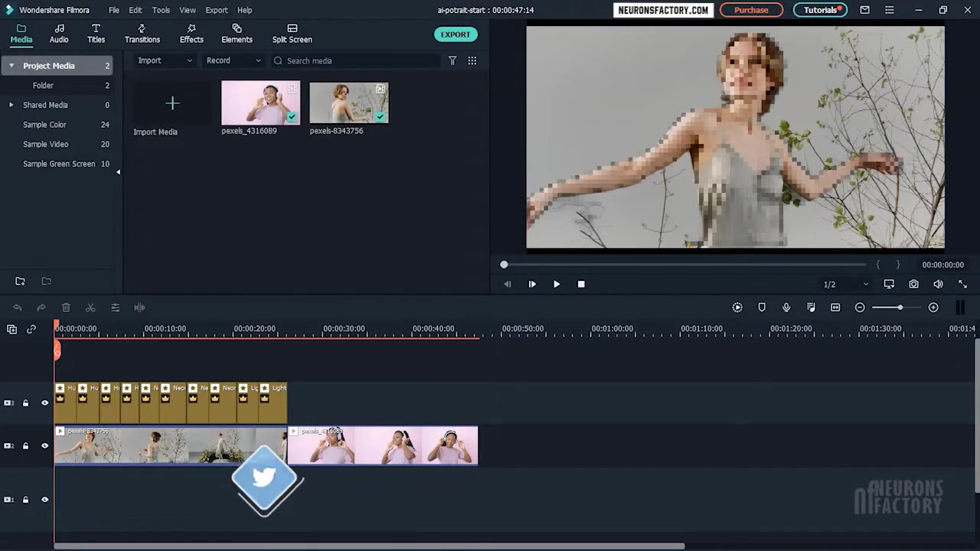Click the stop button in preview
Viewport: 980px width, 551px height.
tap(581, 284)
